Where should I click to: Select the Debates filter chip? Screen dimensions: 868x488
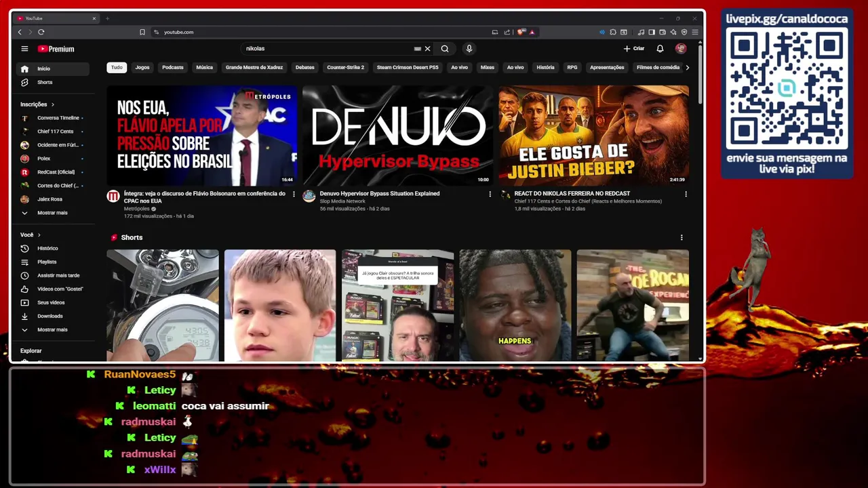point(305,67)
